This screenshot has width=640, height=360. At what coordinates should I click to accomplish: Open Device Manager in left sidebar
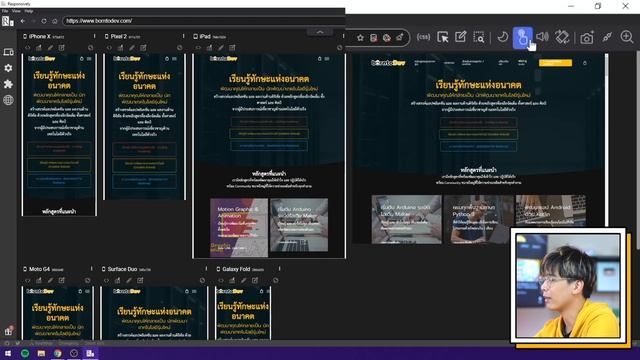[x=8, y=52]
